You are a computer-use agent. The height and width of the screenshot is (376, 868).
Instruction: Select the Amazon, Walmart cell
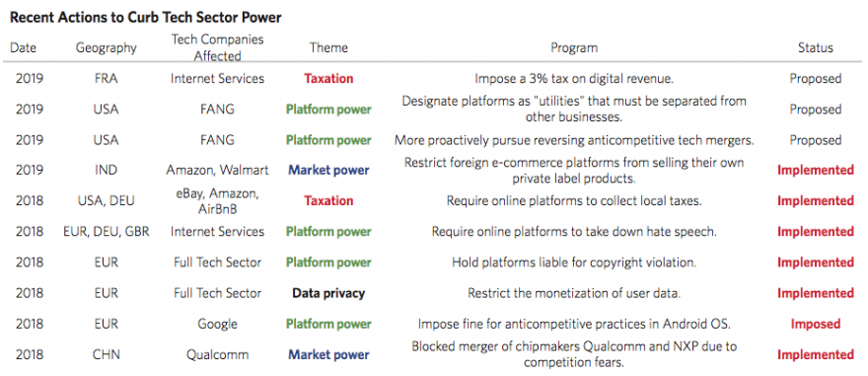[x=217, y=171]
